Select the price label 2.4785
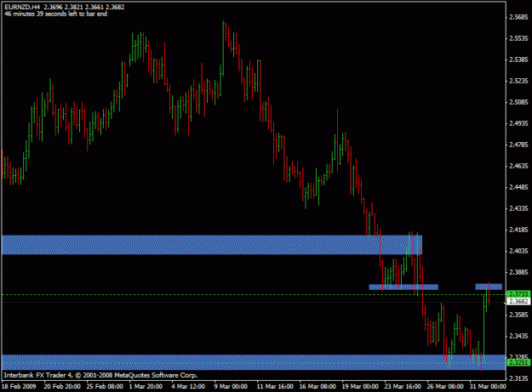This screenshot has height=392, width=532. coord(518,145)
